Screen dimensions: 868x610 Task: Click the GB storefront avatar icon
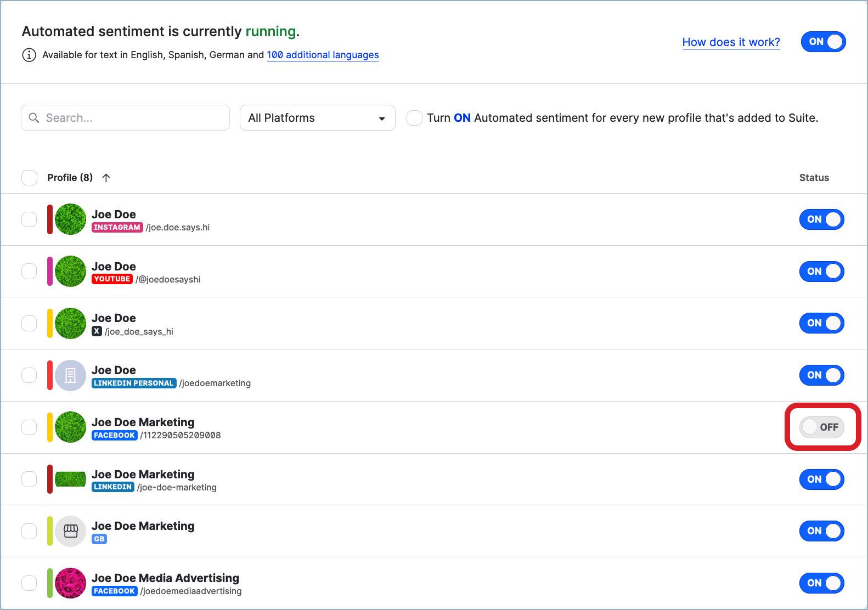71,531
